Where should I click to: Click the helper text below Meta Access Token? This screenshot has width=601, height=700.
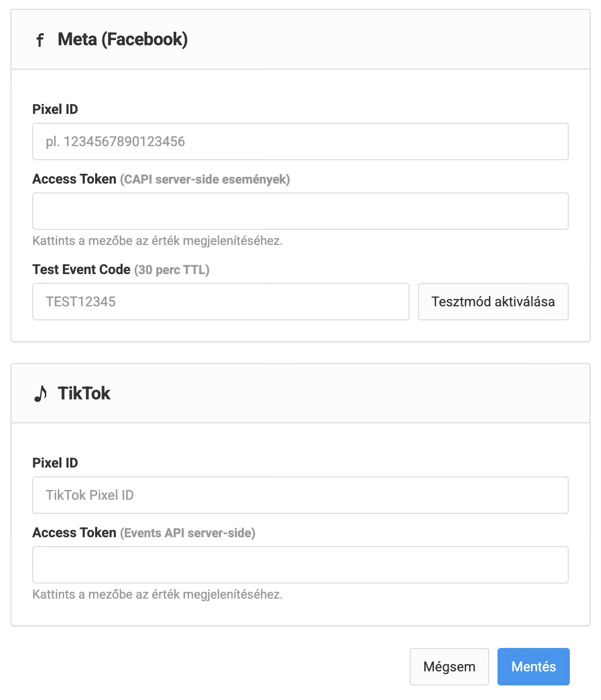(x=158, y=241)
